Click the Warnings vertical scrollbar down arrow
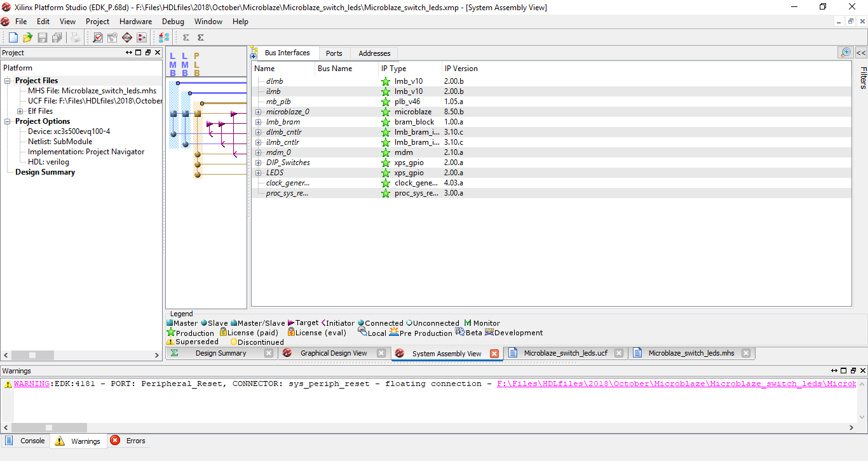Screen dimensions: 868x461 coord(862,417)
